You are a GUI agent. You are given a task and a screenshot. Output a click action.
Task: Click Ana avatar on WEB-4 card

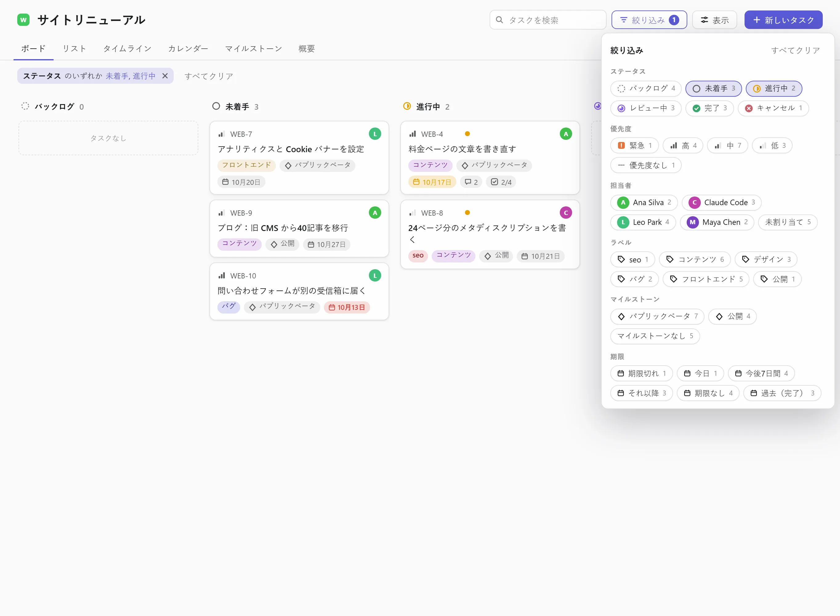565,134
